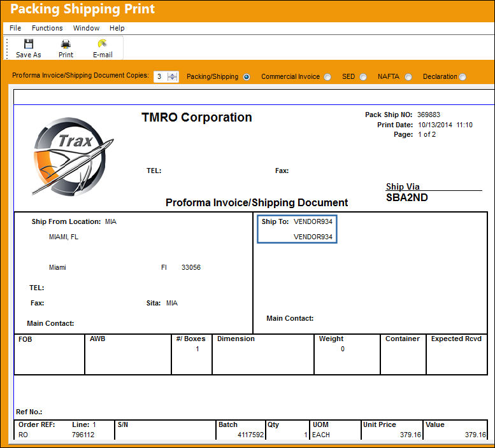Click the order number 796112
Image resolution: width=495 pixels, height=448 pixels.
83,435
